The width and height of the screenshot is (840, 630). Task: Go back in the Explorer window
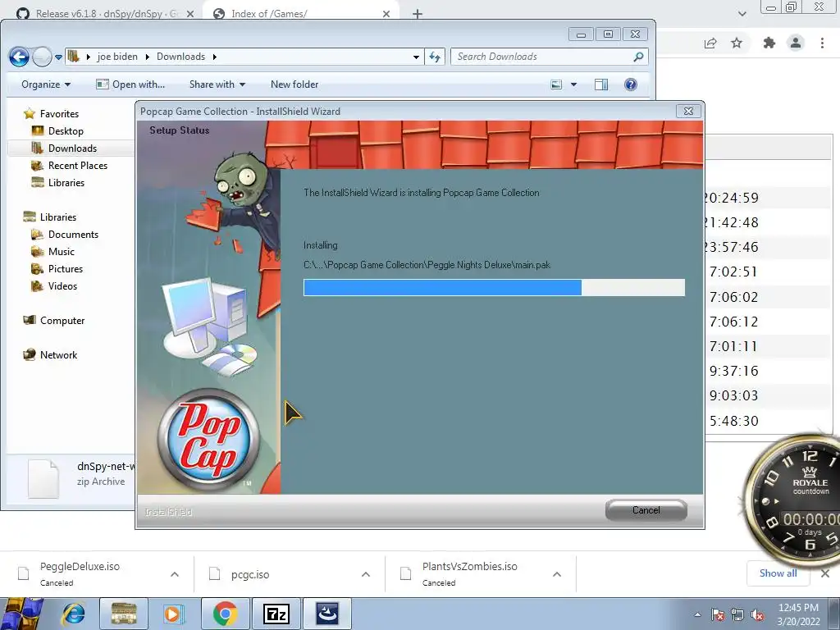tap(20, 57)
